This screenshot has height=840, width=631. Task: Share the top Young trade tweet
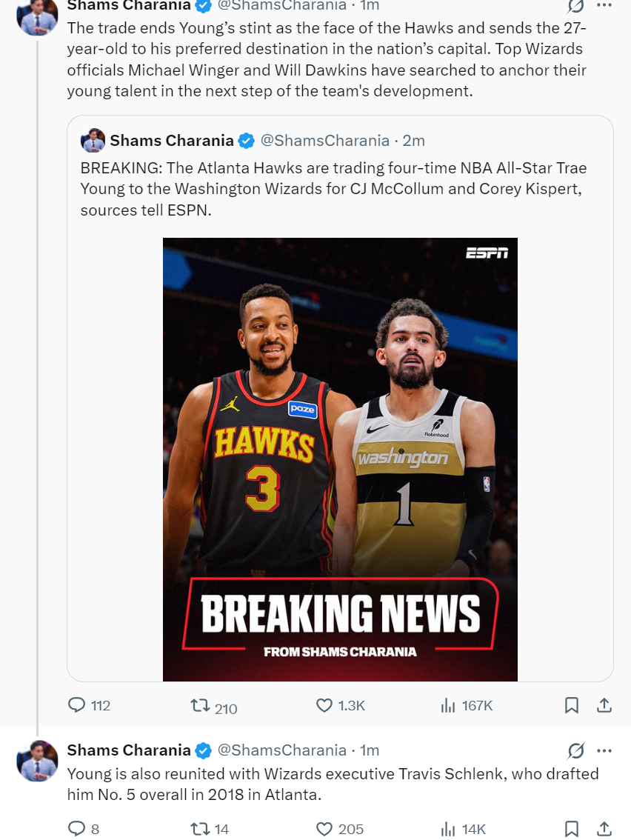[x=604, y=705]
